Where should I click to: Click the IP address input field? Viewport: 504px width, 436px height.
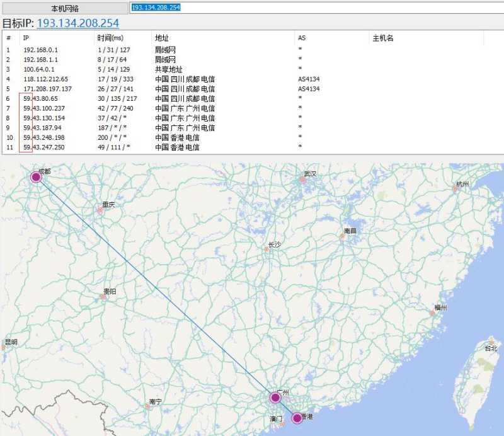click(317, 8)
